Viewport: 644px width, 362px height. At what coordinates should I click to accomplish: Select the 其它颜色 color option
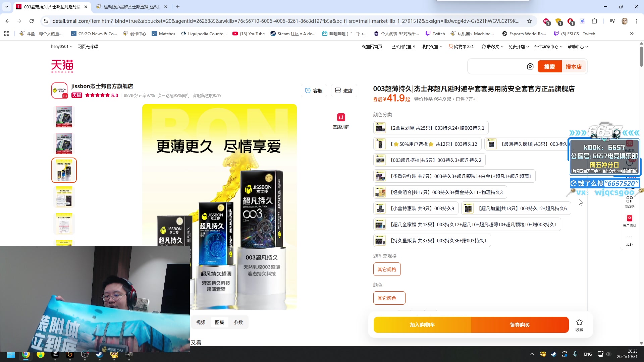[x=389, y=298]
